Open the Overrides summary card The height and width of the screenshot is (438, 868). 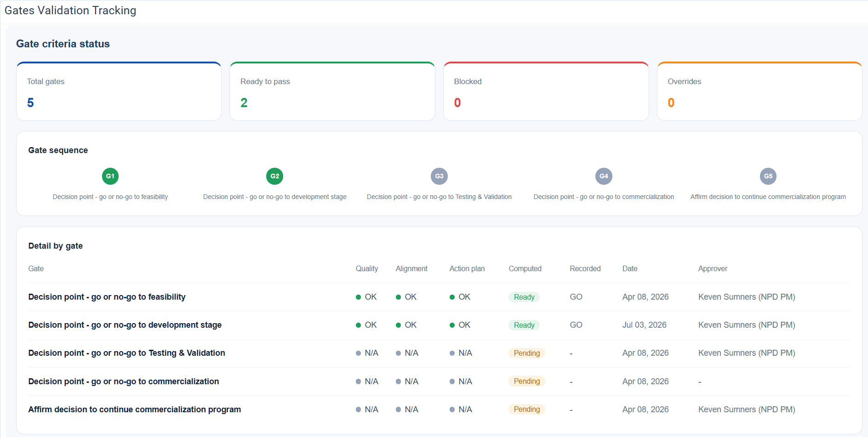pyautogui.click(x=759, y=91)
